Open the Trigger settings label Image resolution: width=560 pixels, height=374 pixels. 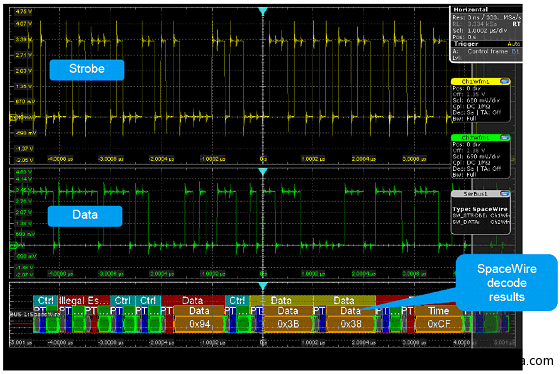tap(466, 44)
